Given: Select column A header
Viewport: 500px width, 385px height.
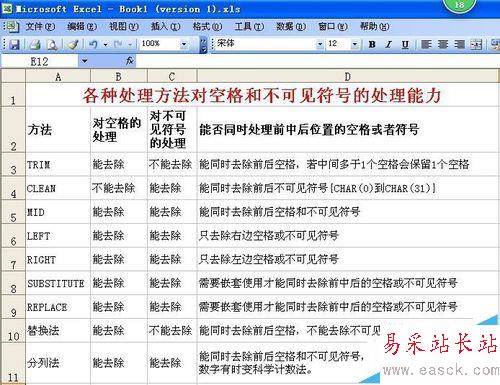Looking at the screenshot, I should 58,77.
